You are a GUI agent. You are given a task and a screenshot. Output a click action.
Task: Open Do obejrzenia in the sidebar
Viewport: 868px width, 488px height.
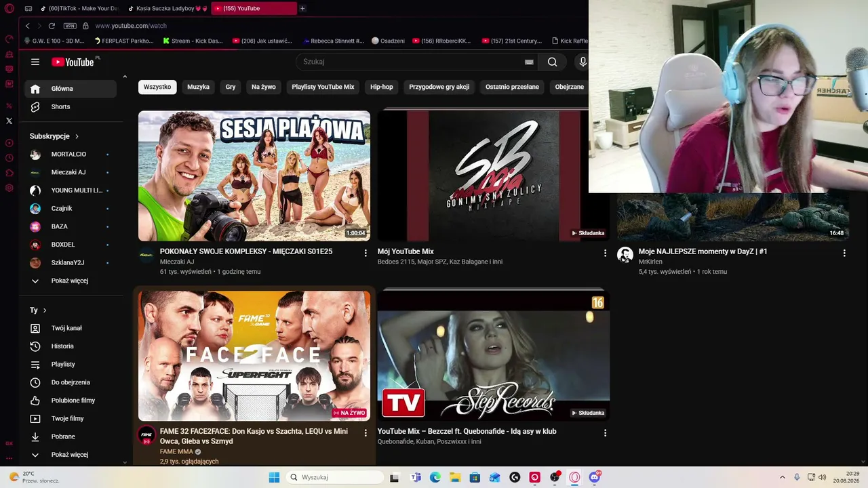point(71,382)
